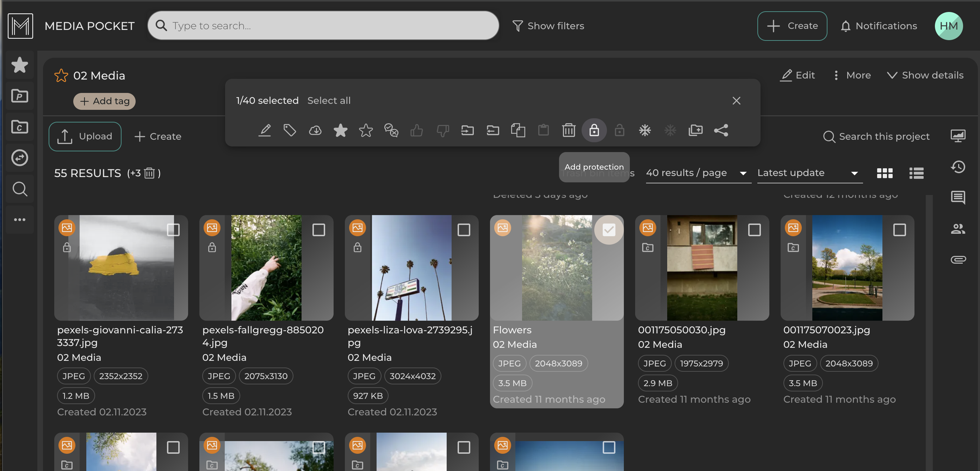Click the Upload button
980x471 pixels.
click(85, 137)
